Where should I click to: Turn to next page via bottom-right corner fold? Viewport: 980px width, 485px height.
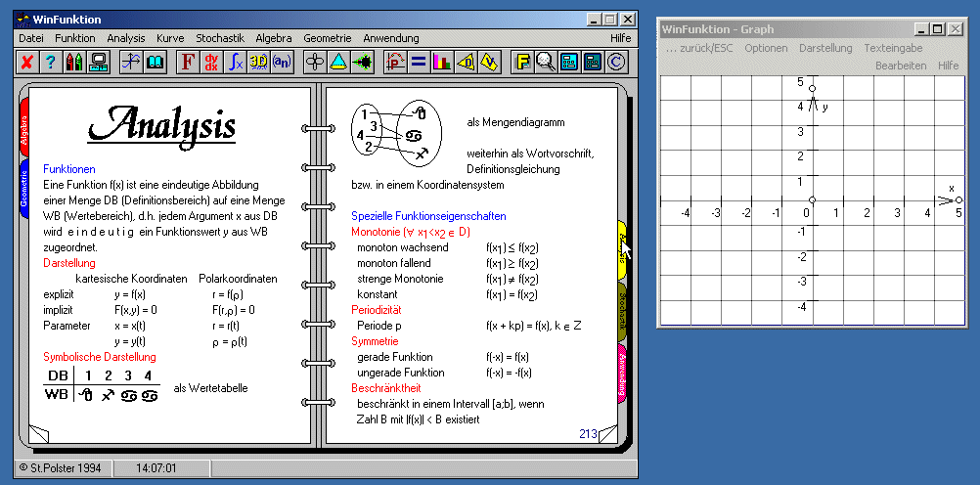coord(608,434)
